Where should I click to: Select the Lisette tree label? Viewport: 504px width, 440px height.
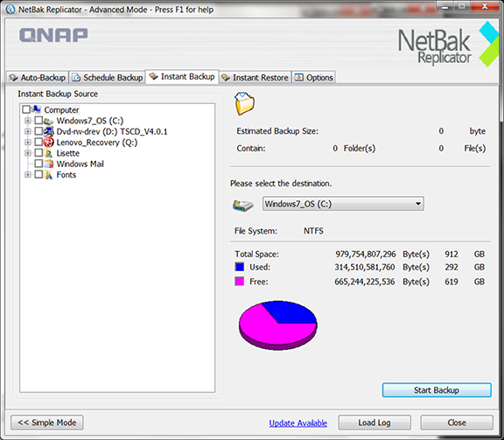tap(68, 153)
